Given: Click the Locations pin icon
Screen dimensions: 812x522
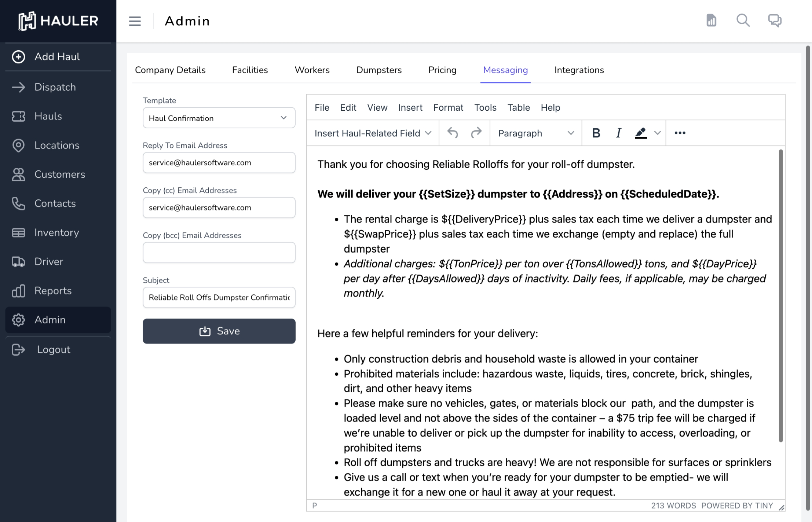Looking at the screenshot, I should 18,146.
